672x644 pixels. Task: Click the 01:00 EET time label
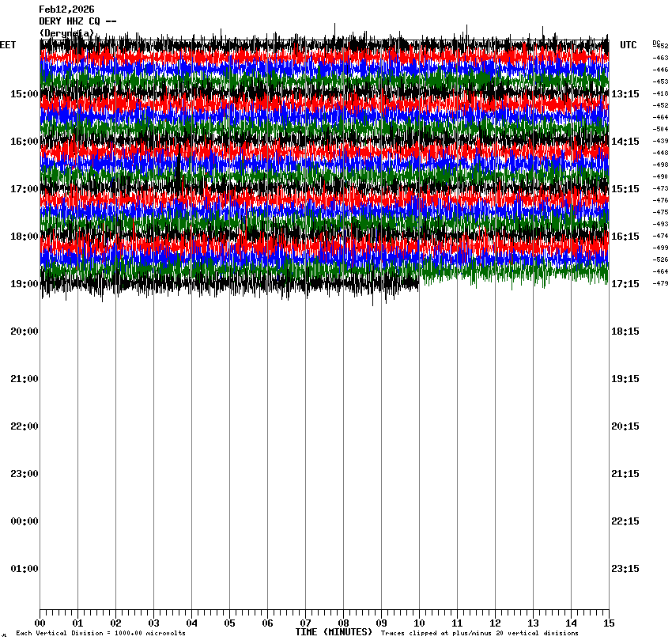24,569
